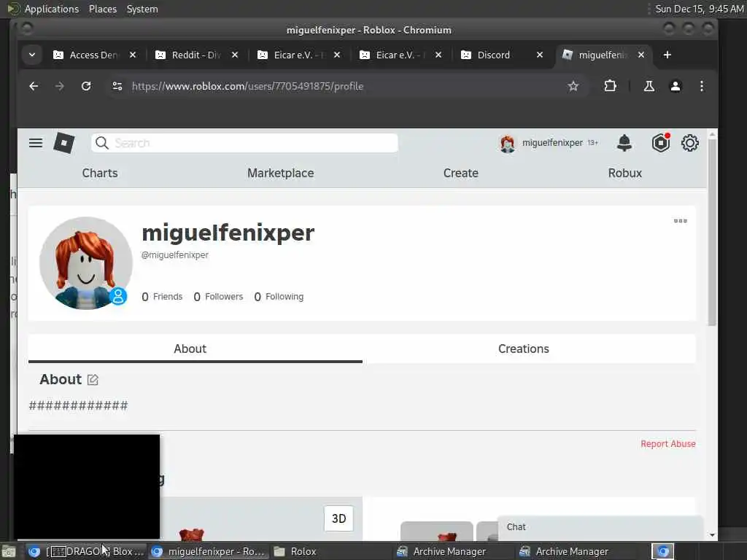View the 0 Friends list
Screen dimensions: 747x560
coord(162,297)
